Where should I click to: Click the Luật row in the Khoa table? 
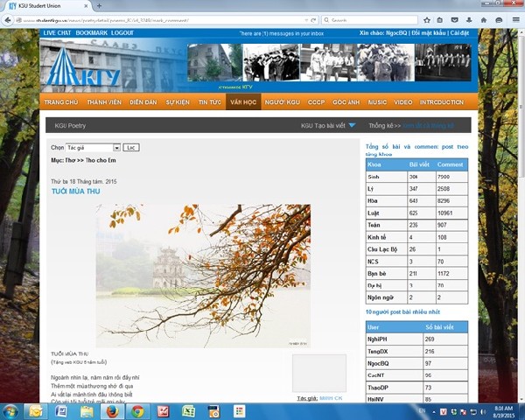click(x=416, y=213)
